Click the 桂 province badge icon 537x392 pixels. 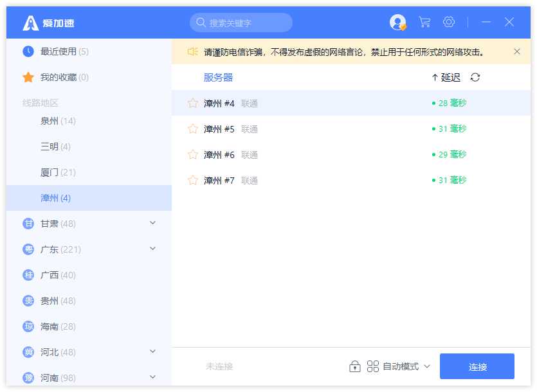click(28, 275)
